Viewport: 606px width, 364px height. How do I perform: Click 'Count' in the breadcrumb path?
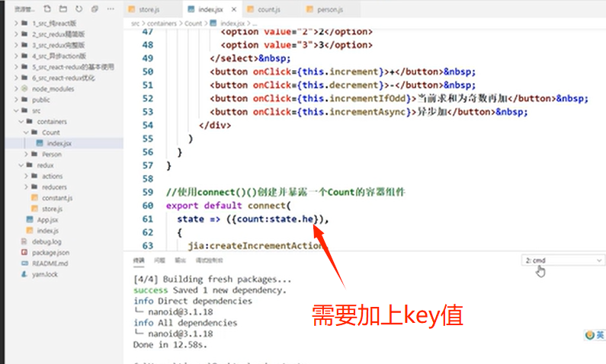194,24
